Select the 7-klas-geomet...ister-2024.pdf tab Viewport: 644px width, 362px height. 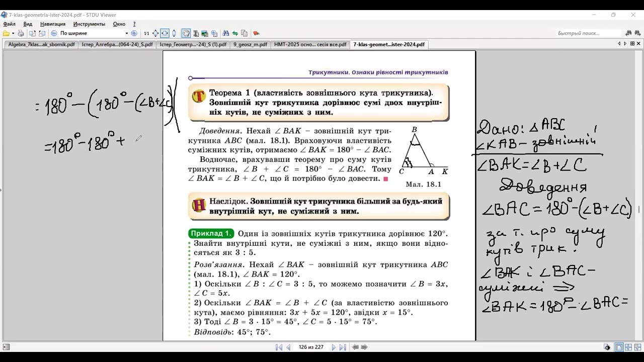tap(389, 44)
